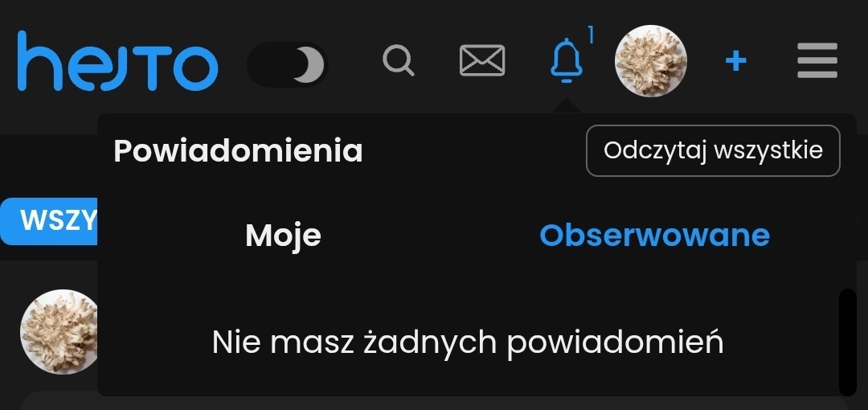Open the profile avatar menu in header
Viewport: 868px width, 410px height.
(651, 61)
